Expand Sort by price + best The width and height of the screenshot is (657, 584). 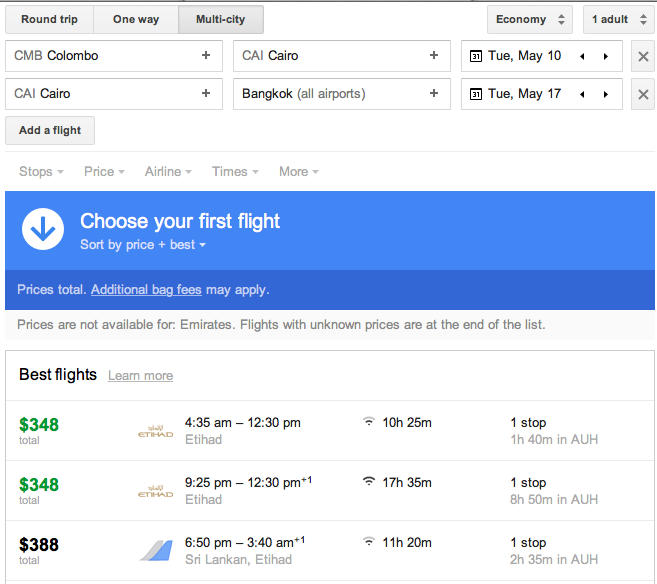coord(143,245)
